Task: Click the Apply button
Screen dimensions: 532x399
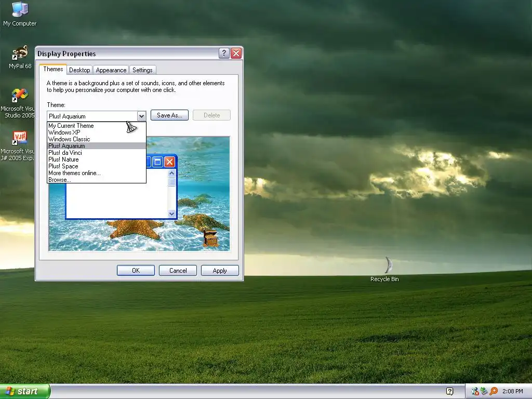Action: pyautogui.click(x=220, y=270)
